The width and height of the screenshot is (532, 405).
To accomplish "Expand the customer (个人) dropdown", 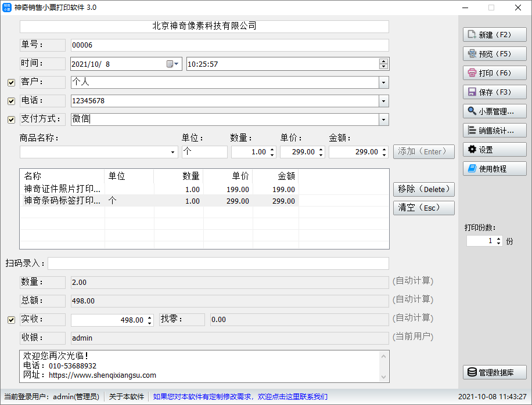I will coord(383,82).
